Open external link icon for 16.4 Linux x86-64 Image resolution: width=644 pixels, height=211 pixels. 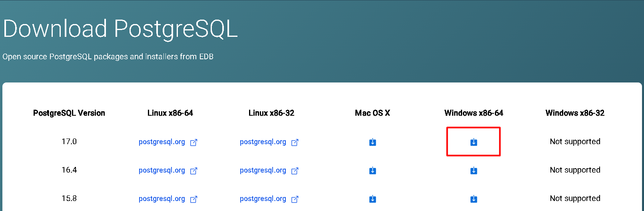pos(194,171)
